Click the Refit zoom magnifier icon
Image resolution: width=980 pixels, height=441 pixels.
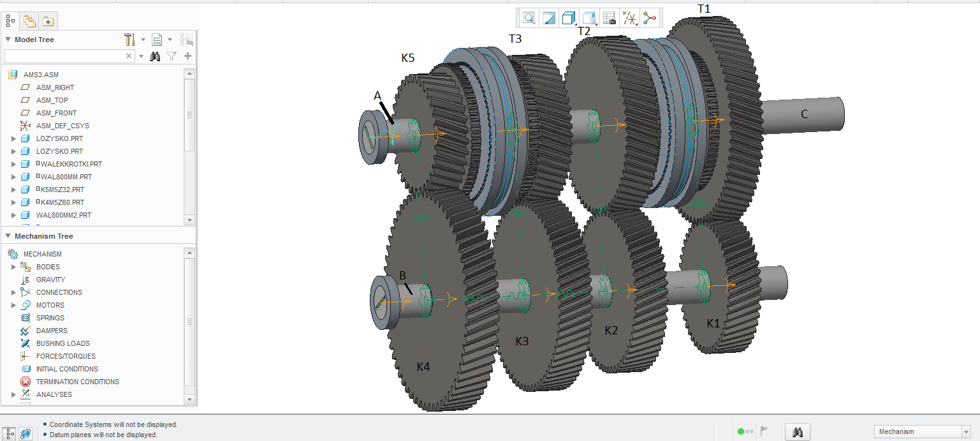tap(529, 18)
